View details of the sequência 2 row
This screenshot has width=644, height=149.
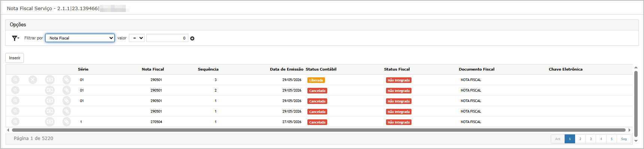point(15,90)
